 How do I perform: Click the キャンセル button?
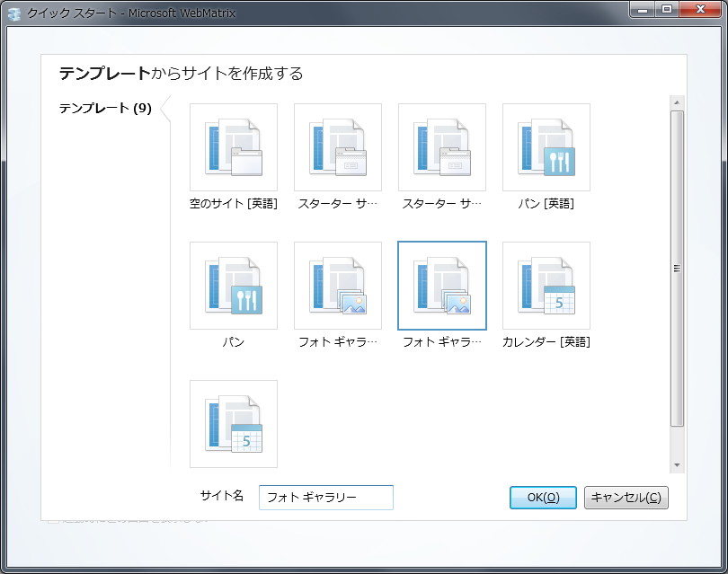(x=626, y=498)
